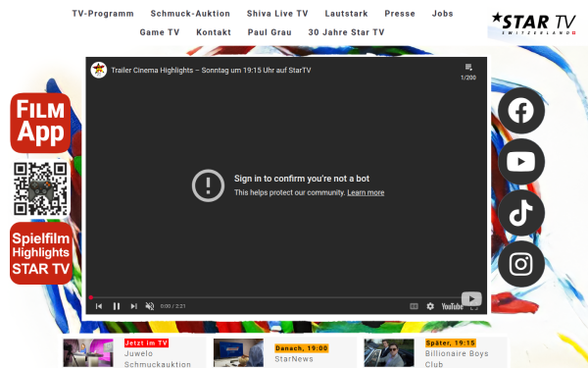
Task: Click 'Sign in to confirm you're not a bot'
Action: tap(302, 179)
